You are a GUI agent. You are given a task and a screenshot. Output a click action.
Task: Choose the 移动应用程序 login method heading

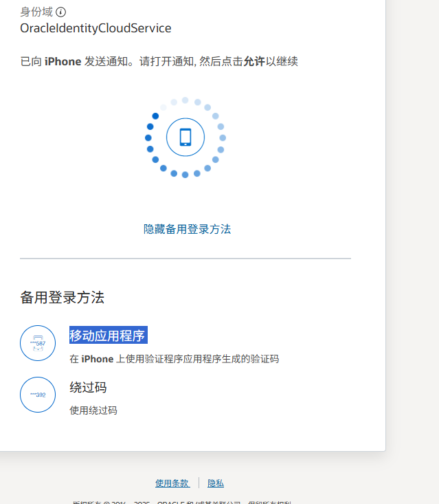coord(108,336)
